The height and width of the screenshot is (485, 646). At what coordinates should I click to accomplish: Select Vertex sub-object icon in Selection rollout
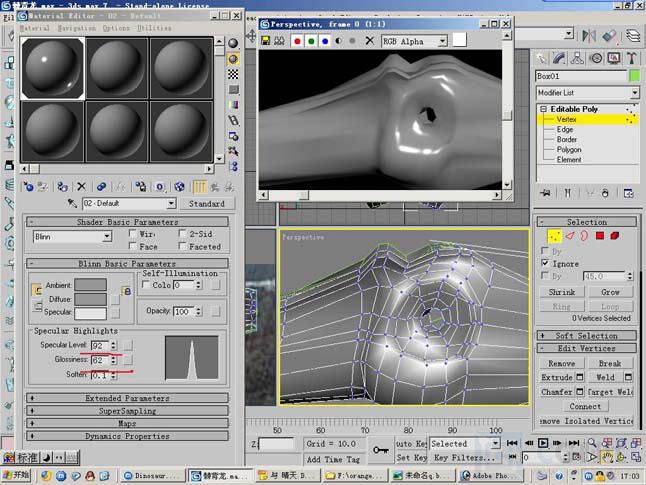554,236
